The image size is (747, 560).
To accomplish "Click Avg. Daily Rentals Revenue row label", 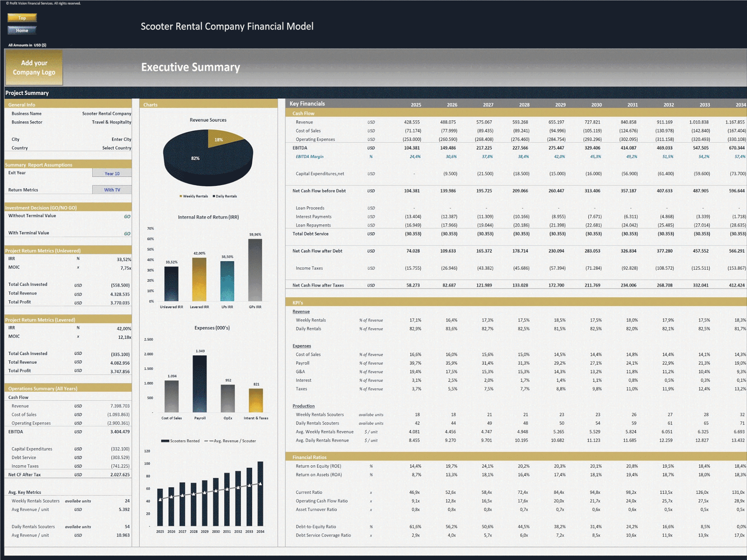I will (x=322, y=440).
